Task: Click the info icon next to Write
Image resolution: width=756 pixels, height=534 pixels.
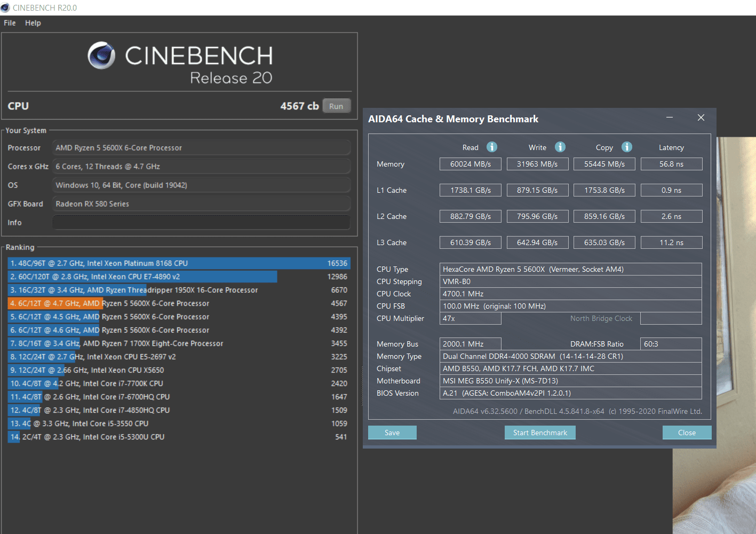Action: (x=560, y=147)
